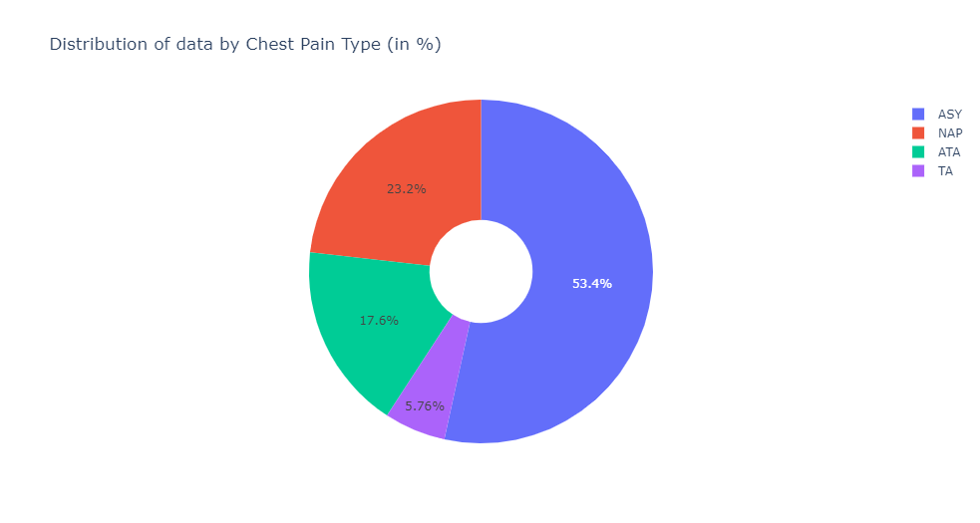The height and width of the screenshot is (523, 980).
Task: Click the white donut hole center
Action: [x=482, y=271]
